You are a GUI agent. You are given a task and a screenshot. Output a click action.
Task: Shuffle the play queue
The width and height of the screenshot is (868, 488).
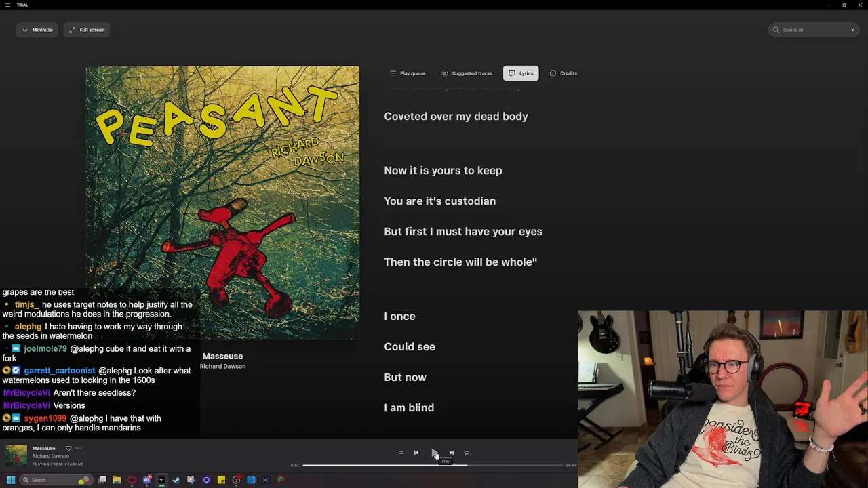coord(401,453)
